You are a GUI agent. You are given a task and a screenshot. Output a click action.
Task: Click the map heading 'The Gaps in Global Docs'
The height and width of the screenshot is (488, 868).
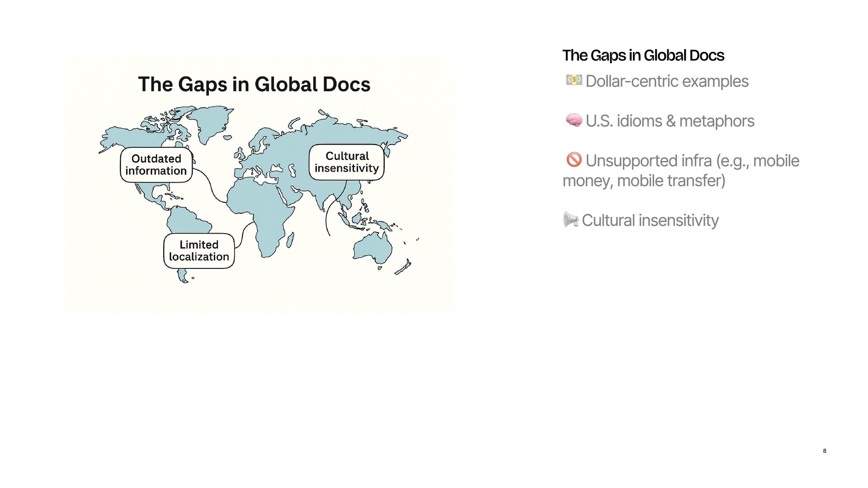click(x=254, y=84)
